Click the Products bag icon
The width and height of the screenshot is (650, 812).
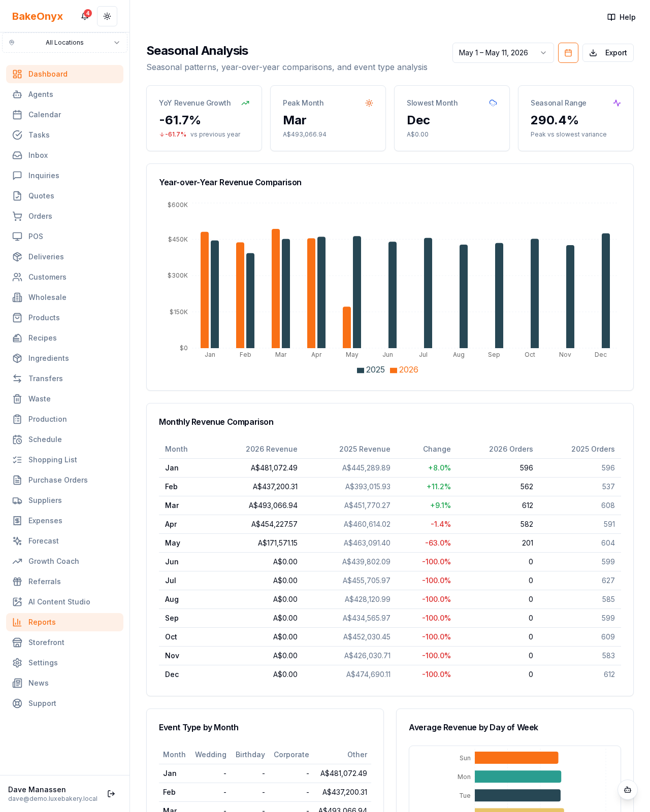(x=17, y=318)
